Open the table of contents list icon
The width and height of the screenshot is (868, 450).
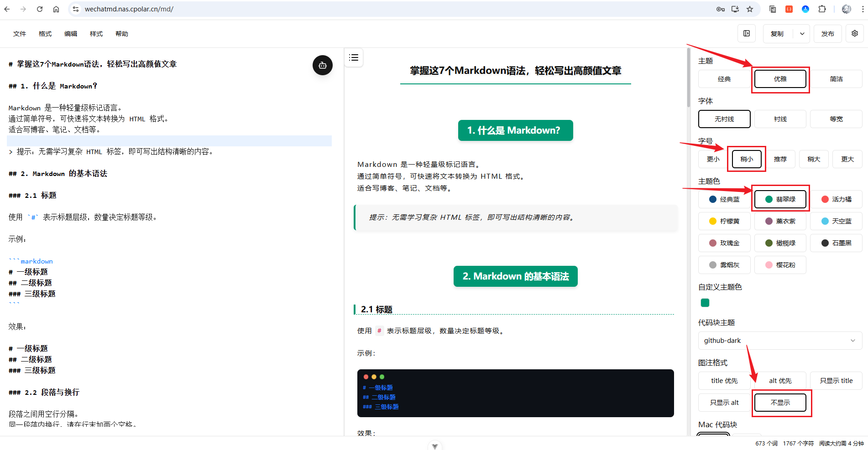(354, 57)
